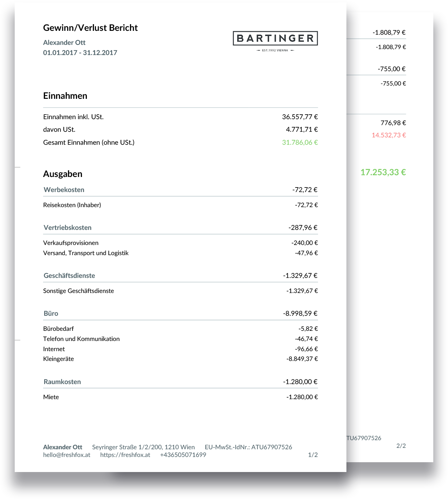Click the red 14.532,73 € amount
This screenshot has height=499, width=448.
(x=388, y=135)
